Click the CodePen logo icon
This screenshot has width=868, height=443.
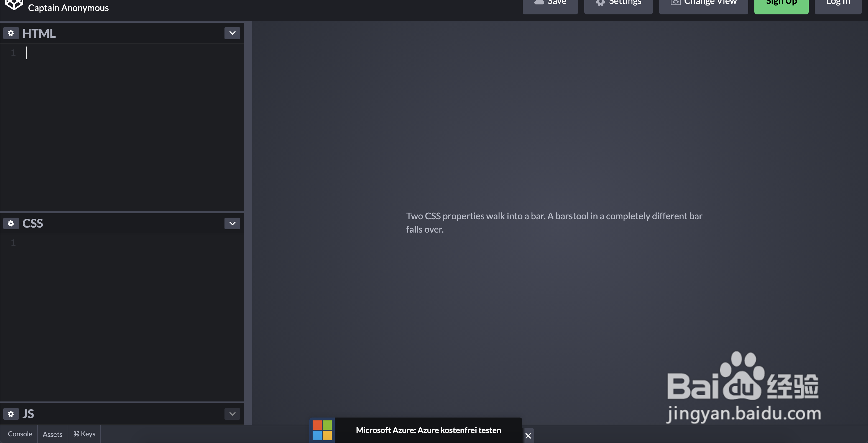[14, 5]
